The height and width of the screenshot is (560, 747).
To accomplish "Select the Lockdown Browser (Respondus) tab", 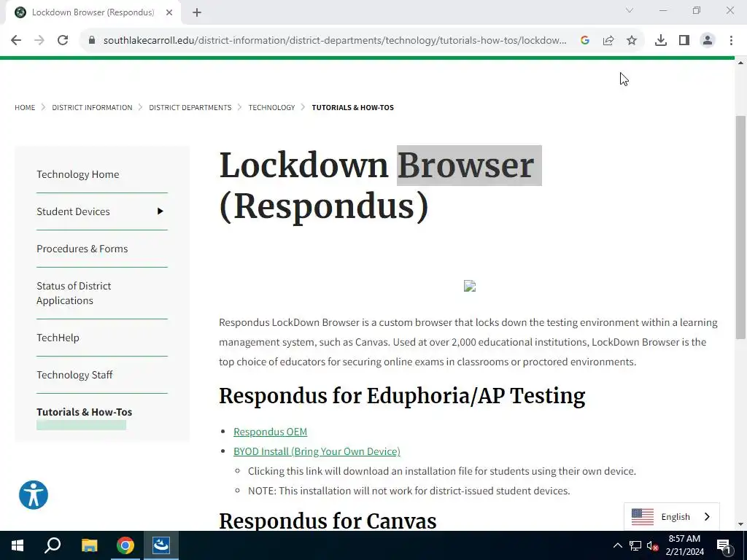I will point(93,12).
